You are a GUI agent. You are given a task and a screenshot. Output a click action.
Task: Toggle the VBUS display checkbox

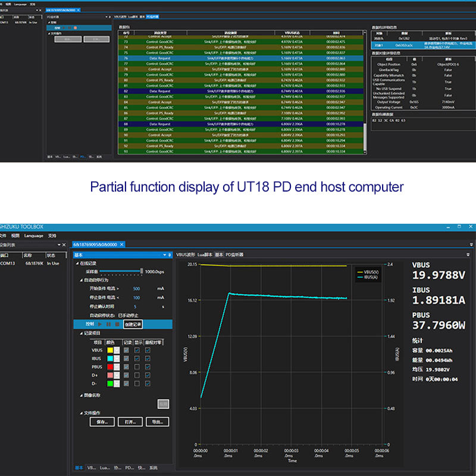point(137,350)
